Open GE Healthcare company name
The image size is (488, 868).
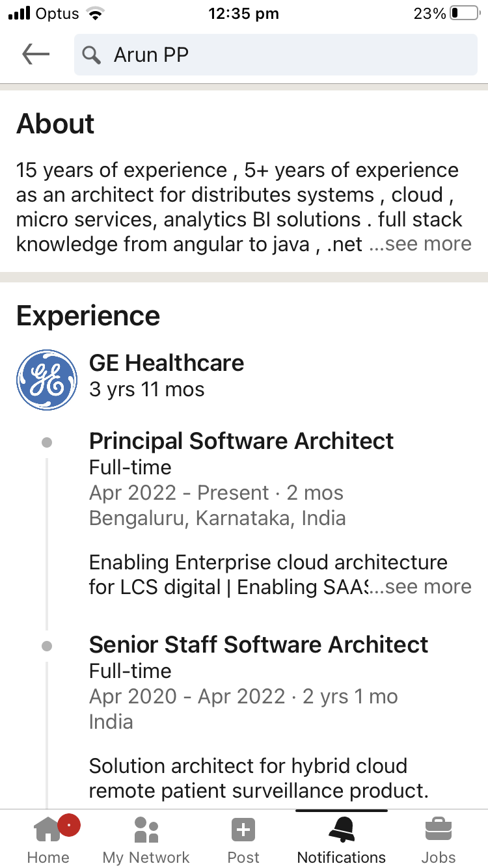167,362
